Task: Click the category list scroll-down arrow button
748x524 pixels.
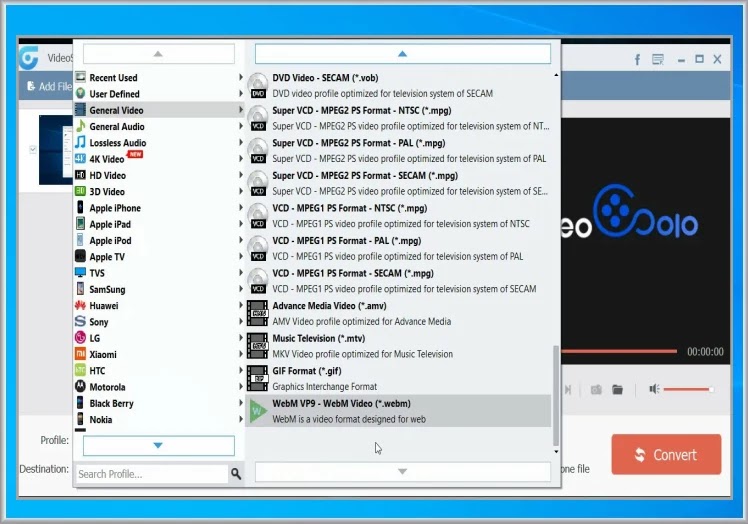Action: point(159,445)
